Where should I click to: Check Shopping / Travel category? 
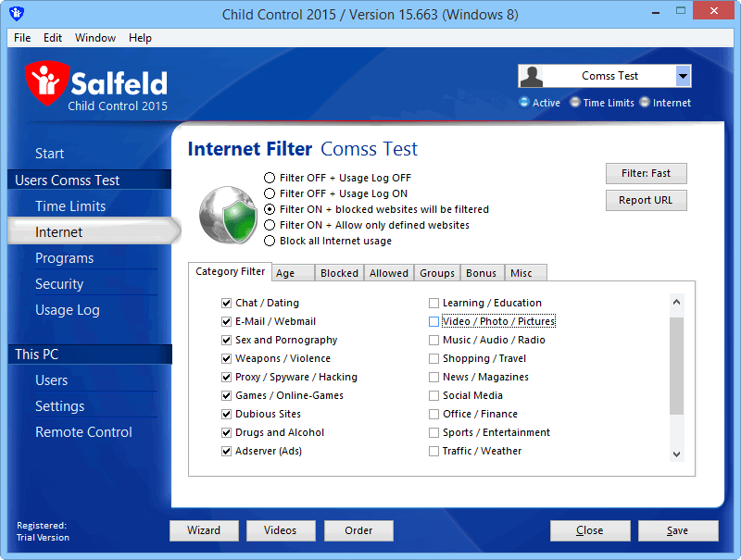[x=433, y=358]
